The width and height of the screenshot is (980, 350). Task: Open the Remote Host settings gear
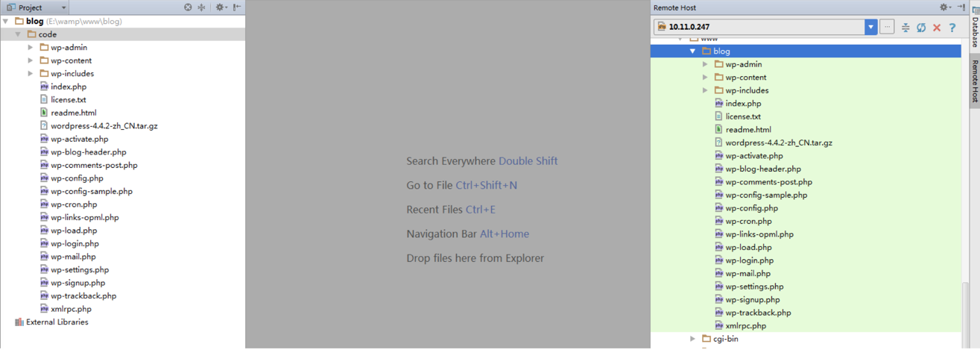[x=944, y=7]
